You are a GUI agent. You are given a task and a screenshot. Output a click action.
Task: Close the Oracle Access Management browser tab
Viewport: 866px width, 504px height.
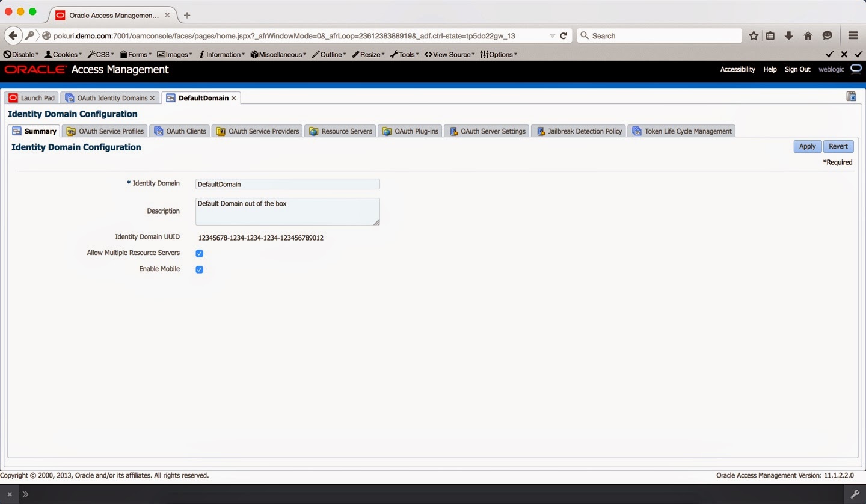pyautogui.click(x=167, y=15)
